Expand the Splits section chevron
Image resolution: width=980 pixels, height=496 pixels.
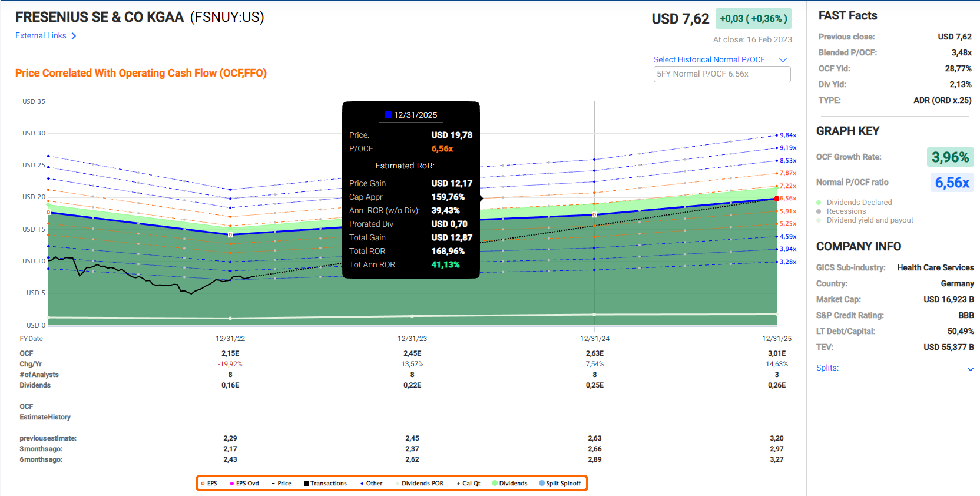(970, 369)
